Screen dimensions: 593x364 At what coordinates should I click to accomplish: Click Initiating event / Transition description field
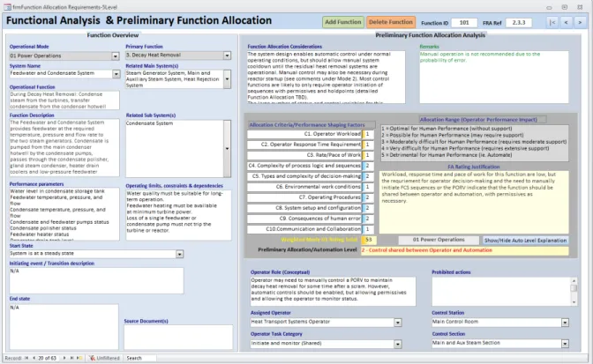(96, 281)
